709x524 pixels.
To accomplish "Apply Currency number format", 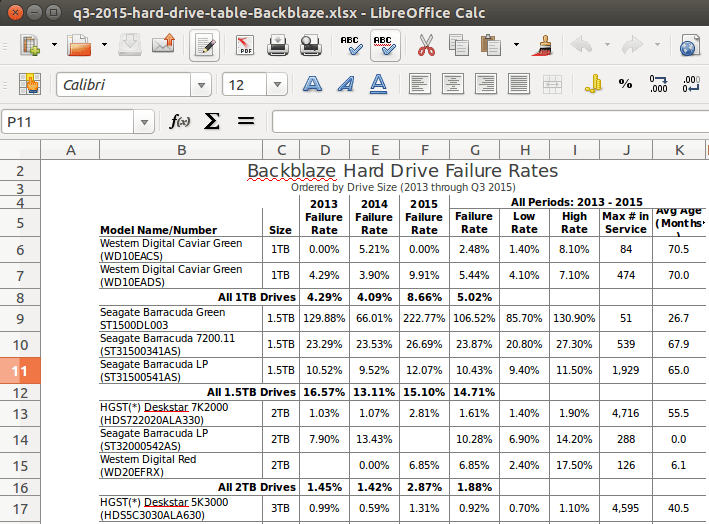I will tap(593, 84).
